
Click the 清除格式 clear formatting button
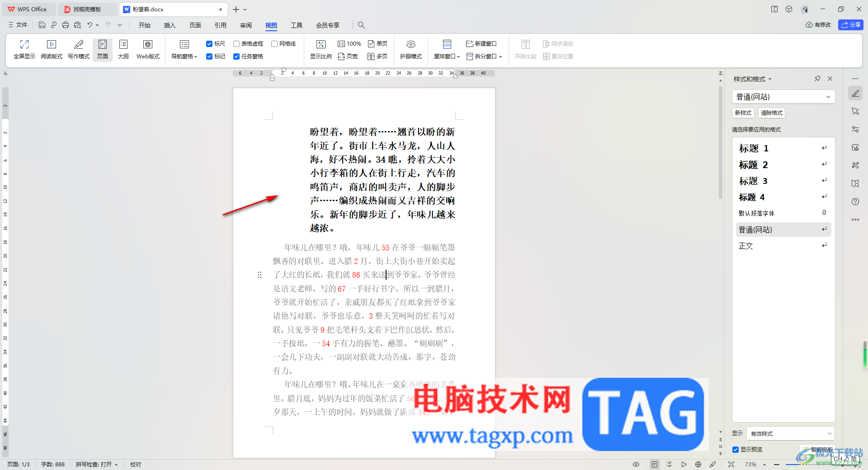tap(772, 113)
